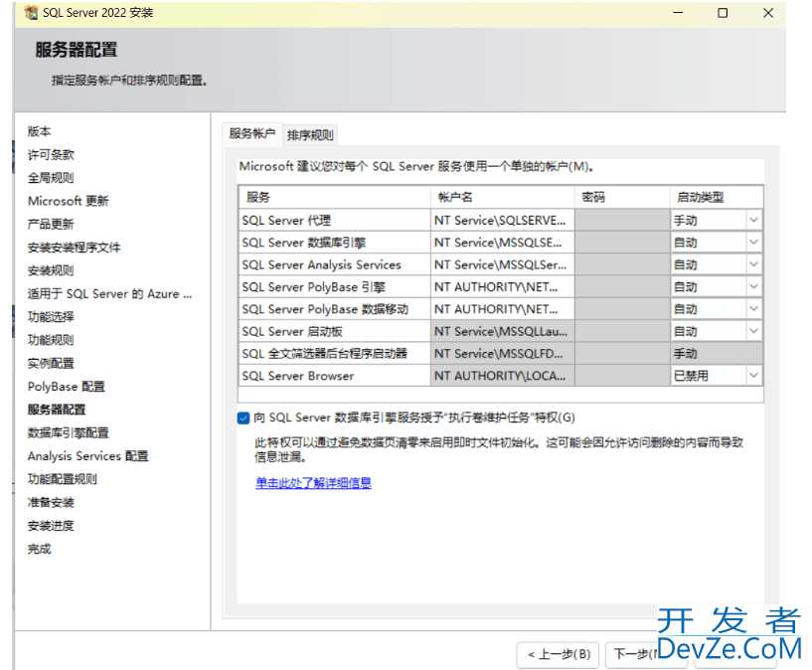
Task: Expand startup type for SQL Server Analysis Services
Action: pyautogui.click(x=753, y=264)
